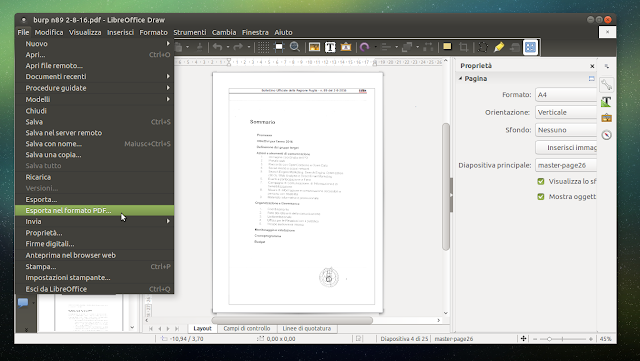Choose Salva con nome from File menu
This screenshot has height=361, width=640.
point(95,144)
